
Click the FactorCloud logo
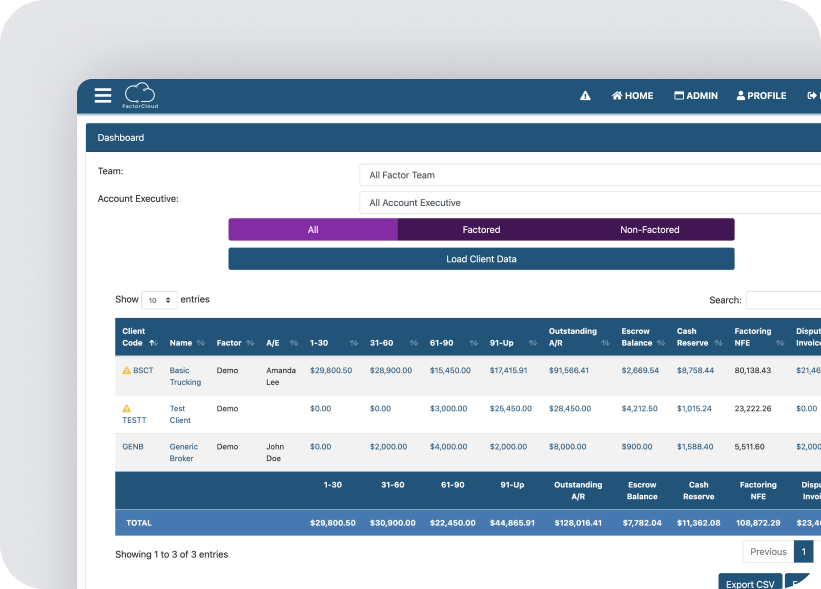[140, 95]
